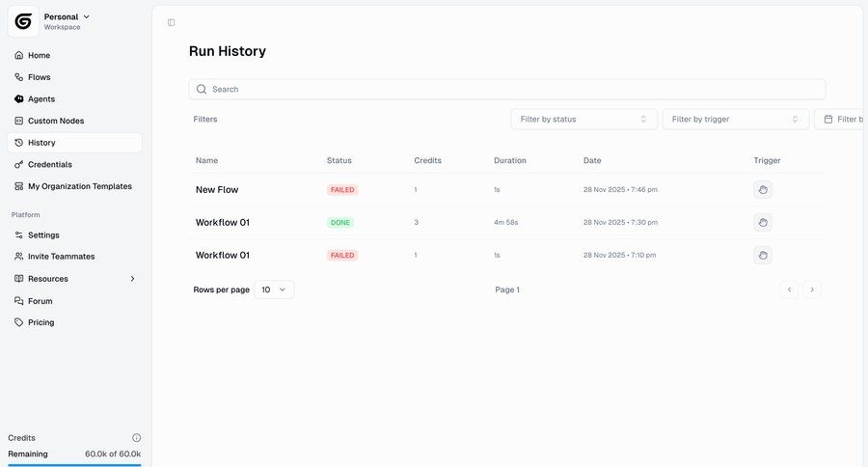Open the New Flow failed run
The image size is (868, 467).
click(217, 190)
